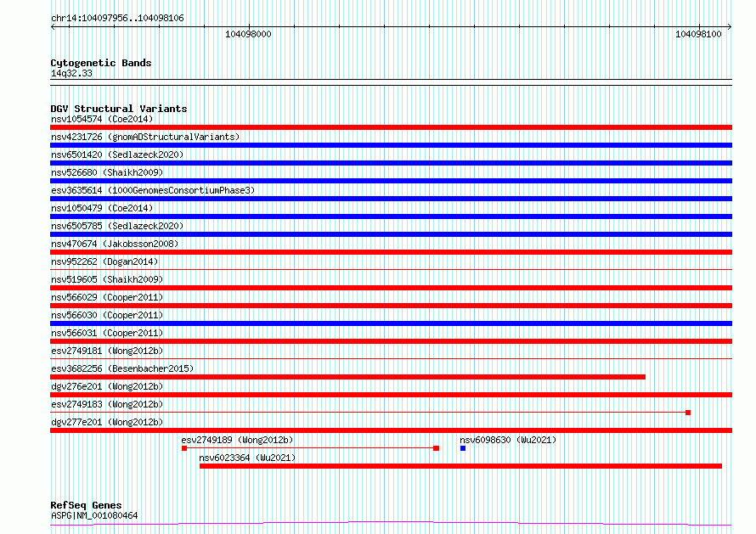
Task: Select nsv566030 (Cooper2011) label
Action: pos(107,315)
